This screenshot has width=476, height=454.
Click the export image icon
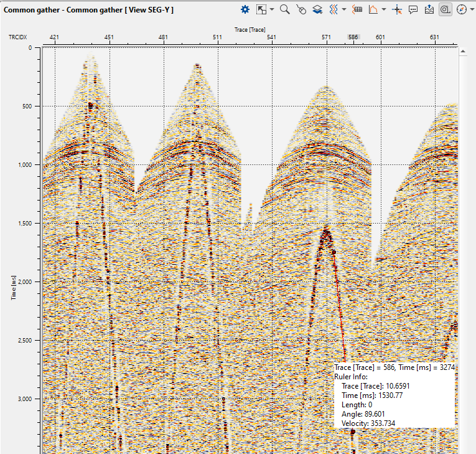click(x=429, y=9)
